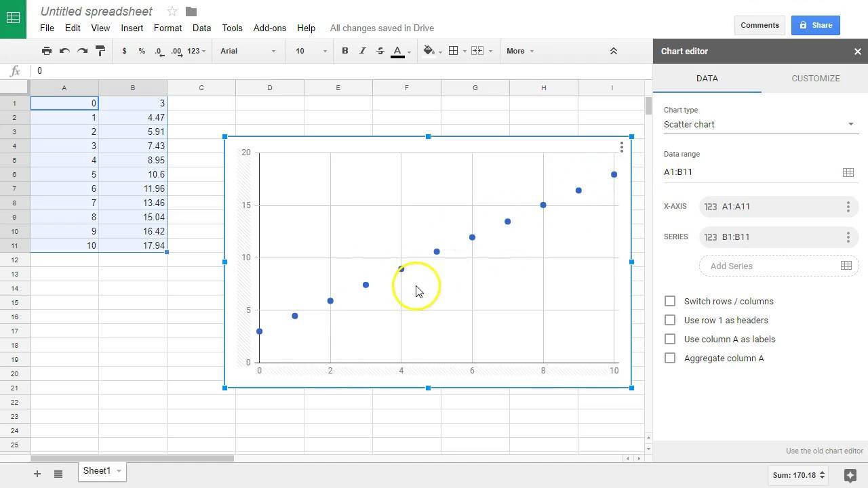This screenshot has width=868, height=488.
Task: Open the Chart type dropdown
Action: 761,125
